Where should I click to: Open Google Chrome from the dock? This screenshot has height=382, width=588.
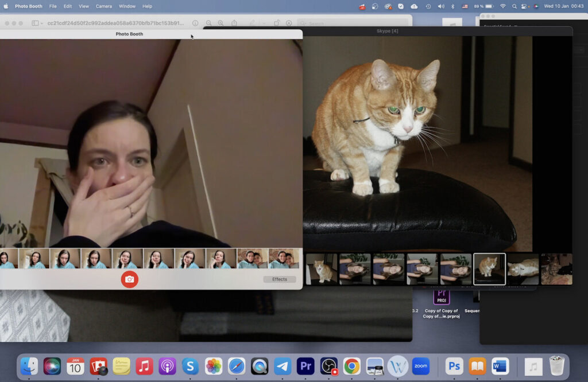(x=352, y=366)
